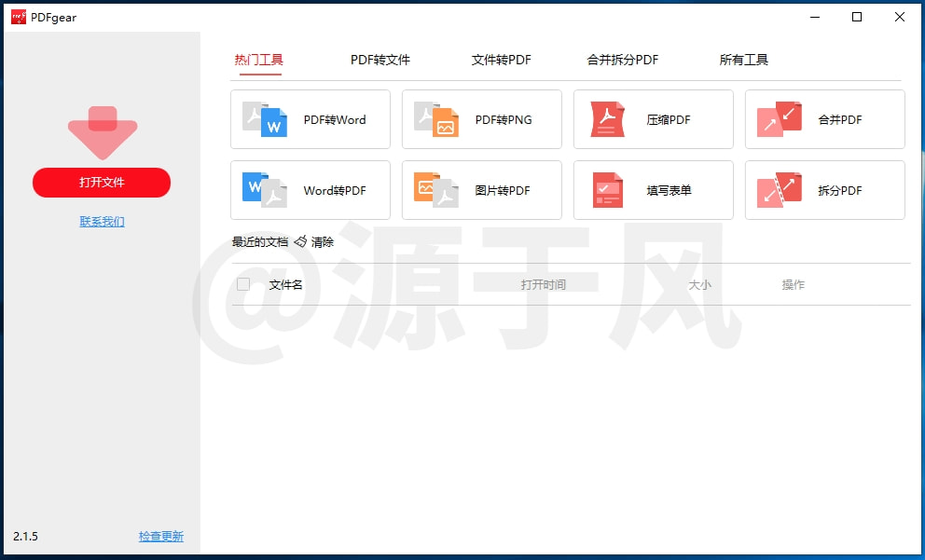Click the 最近的文档 heading
925x560 pixels.
coord(260,241)
